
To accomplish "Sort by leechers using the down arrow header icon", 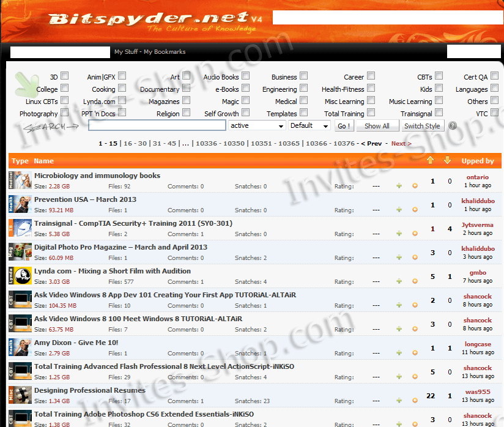I will (448, 160).
